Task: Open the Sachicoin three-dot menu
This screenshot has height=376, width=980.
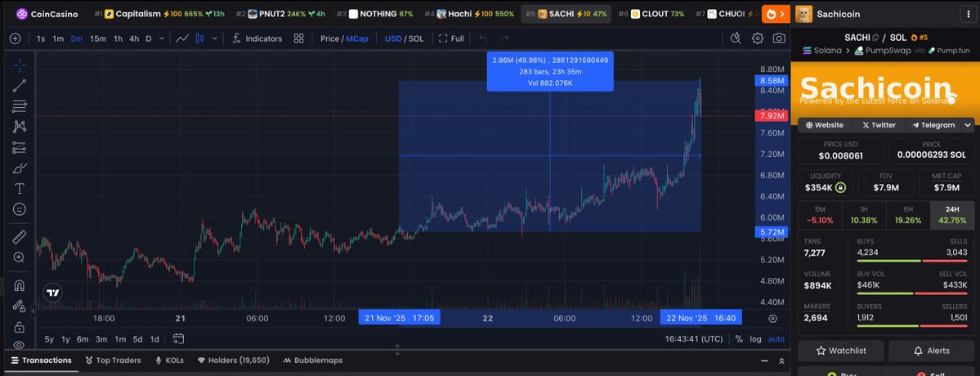Action: [x=969, y=14]
